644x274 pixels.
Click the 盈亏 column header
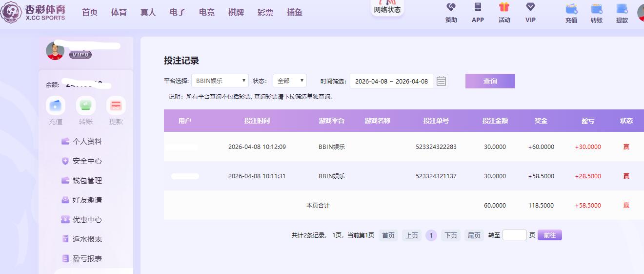coord(588,121)
